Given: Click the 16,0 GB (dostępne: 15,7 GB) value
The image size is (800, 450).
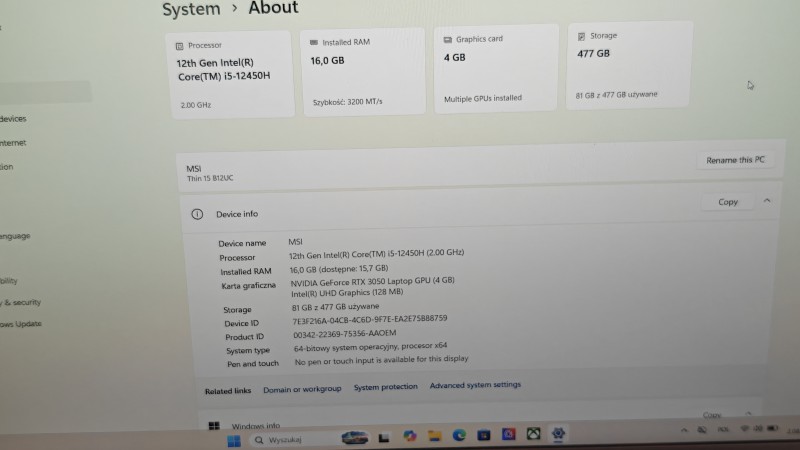Looking at the screenshot, I should (339, 269).
